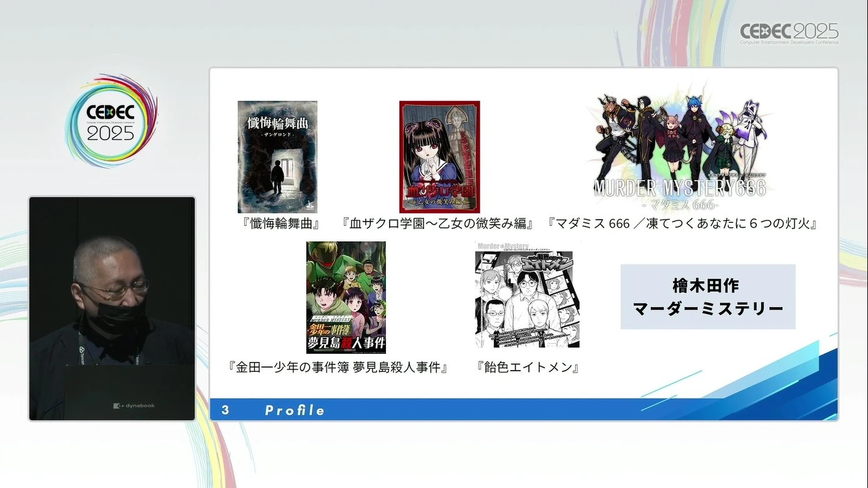Click the circular CEDEC 2025 logo
The width and height of the screenshot is (868, 488).
(x=111, y=121)
